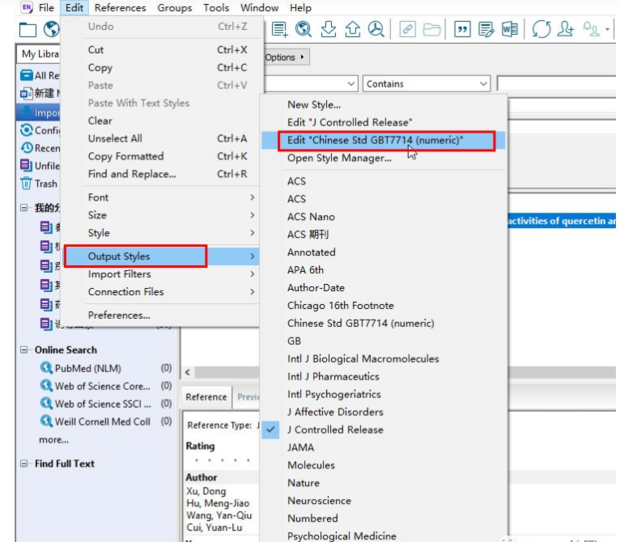Click the search text input field
The width and height of the screenshot is (620, 542).
tap(557, 84)
